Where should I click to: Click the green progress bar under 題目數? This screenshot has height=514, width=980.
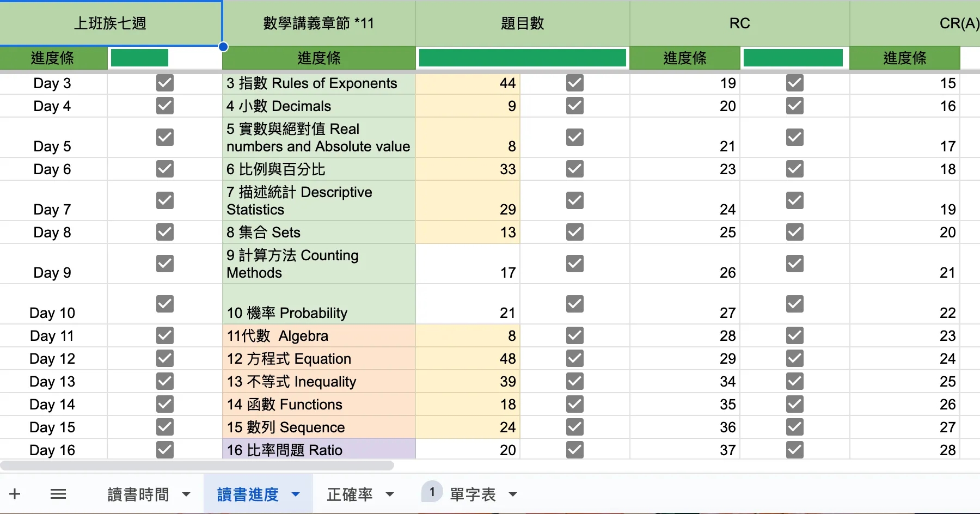pos(522,58)
